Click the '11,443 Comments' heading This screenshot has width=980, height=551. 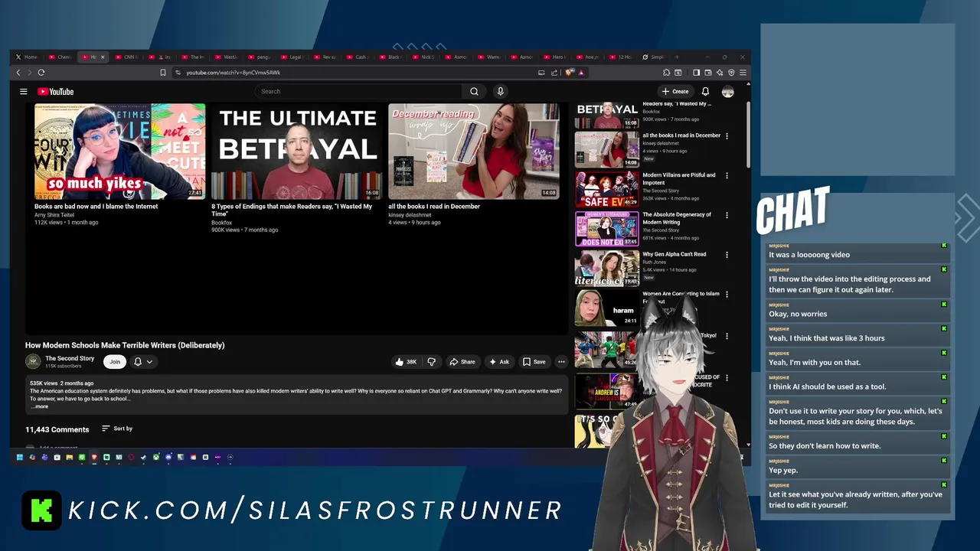(x=57, y=429)
